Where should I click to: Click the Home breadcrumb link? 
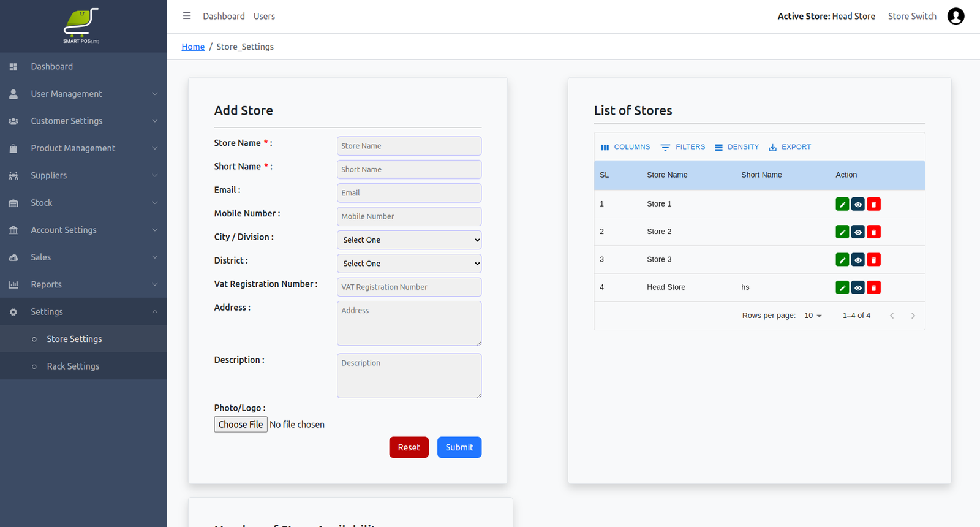point(193,47)
